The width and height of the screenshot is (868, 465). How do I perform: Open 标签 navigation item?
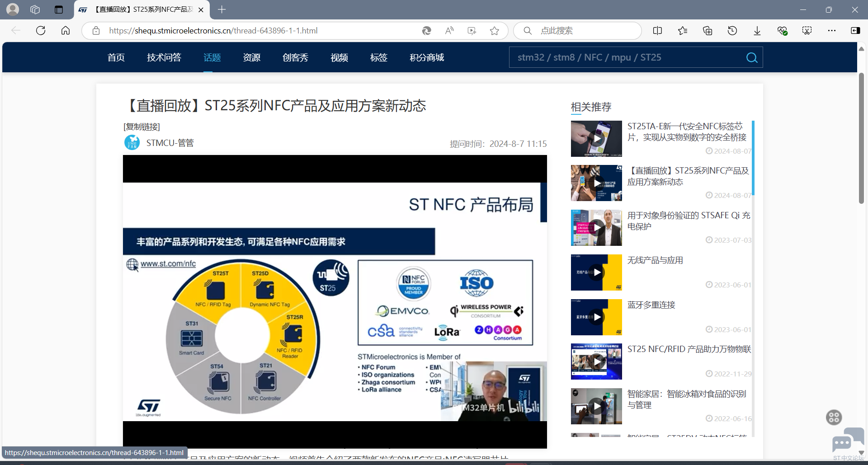[x=379, y=57]
